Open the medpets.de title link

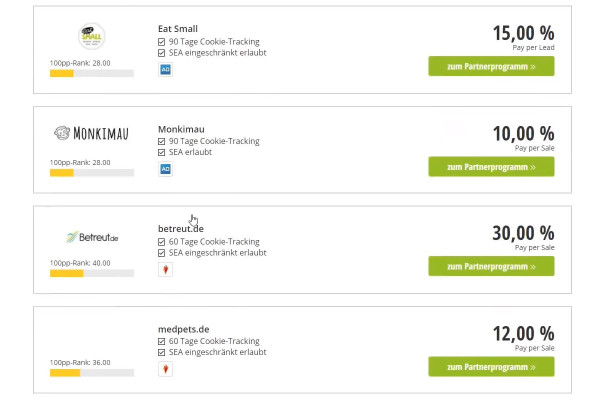(x=184, y=329)
